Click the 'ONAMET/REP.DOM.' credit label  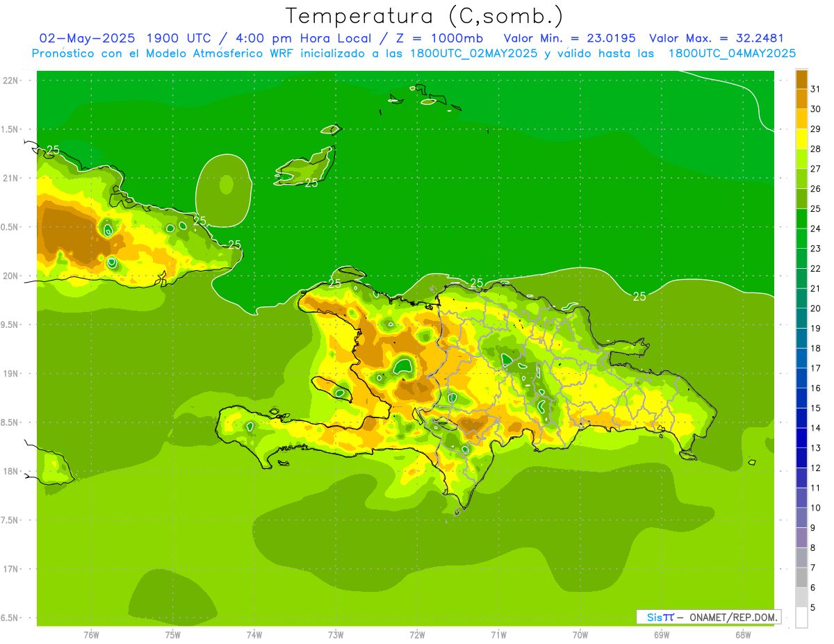click(733, 616)
